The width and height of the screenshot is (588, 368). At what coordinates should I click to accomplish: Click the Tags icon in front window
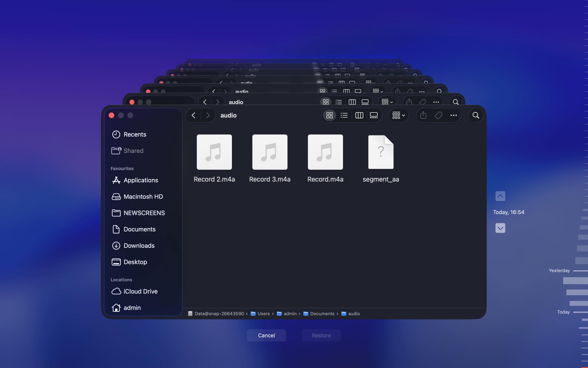point(438,115)
